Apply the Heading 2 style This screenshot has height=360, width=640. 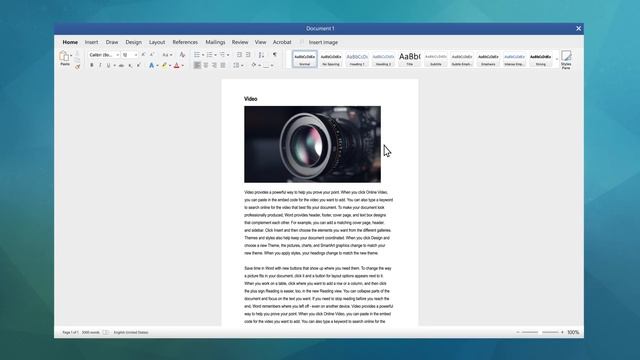(x=383, y=59)
